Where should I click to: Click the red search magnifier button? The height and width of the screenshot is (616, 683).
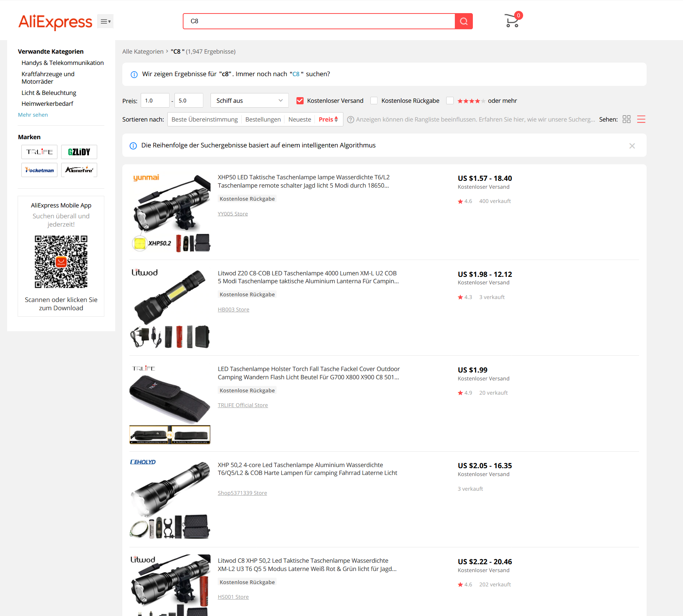pos(464,21)
